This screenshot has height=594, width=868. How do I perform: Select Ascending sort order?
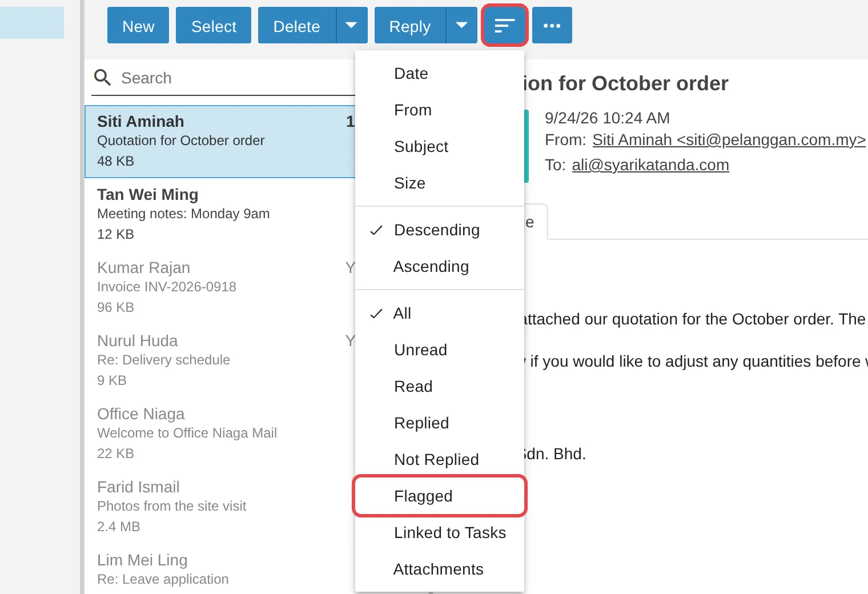click(440, 266)
